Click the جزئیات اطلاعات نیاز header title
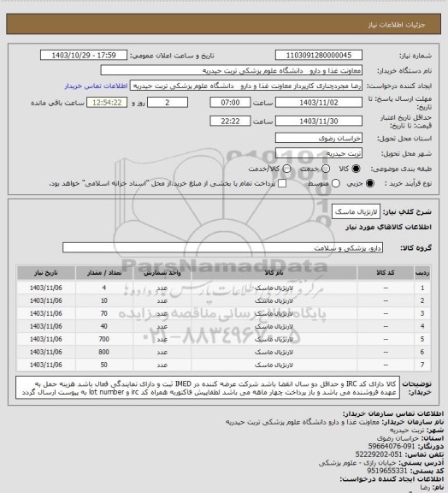 point(397,25)
